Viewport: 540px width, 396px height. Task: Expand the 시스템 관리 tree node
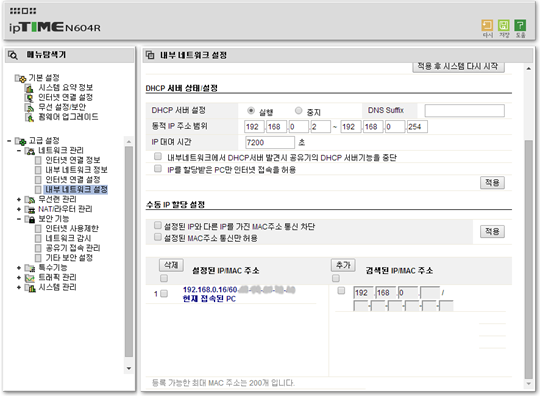click(19, 287)
